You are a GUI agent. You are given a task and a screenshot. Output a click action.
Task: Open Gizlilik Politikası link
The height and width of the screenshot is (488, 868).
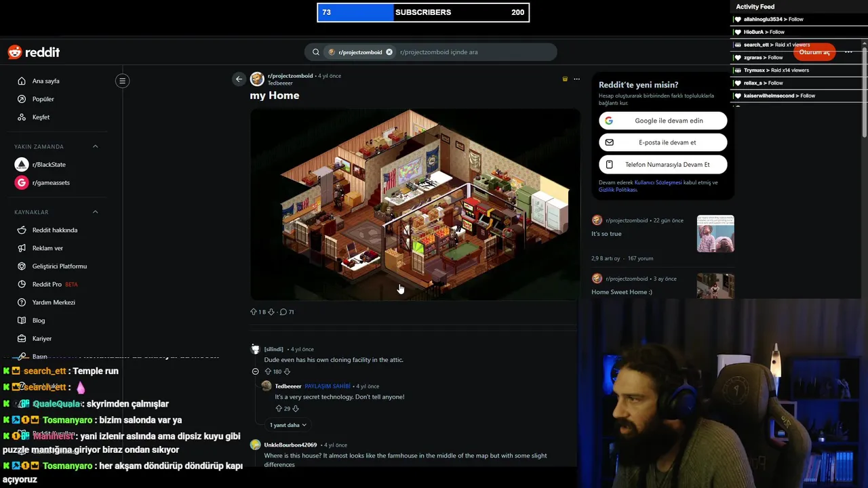[x=618, y=190]
